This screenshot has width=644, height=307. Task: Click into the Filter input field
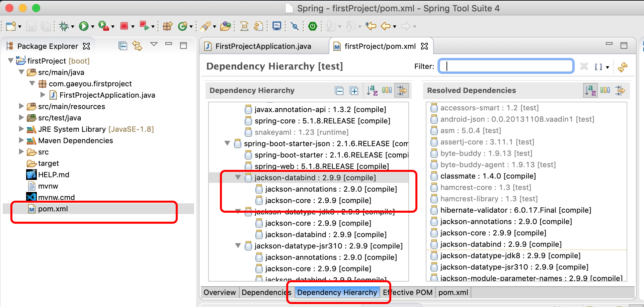(506, 66)
